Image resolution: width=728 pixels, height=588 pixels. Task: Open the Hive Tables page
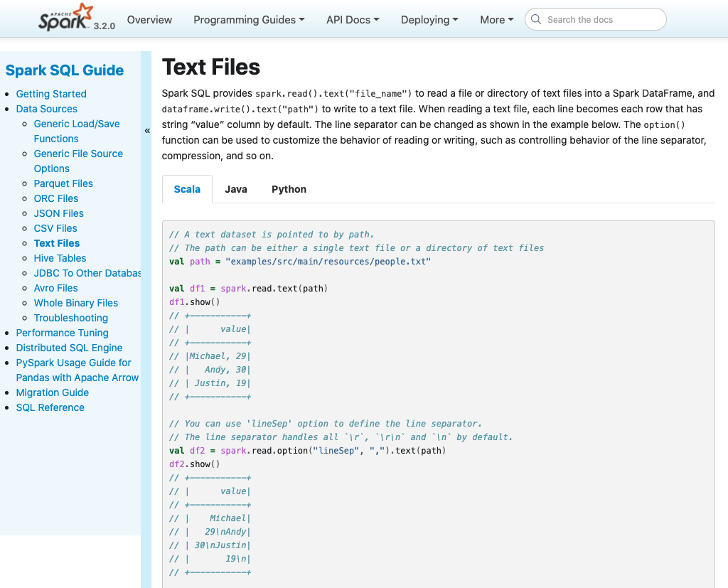(x=60, y=258)
